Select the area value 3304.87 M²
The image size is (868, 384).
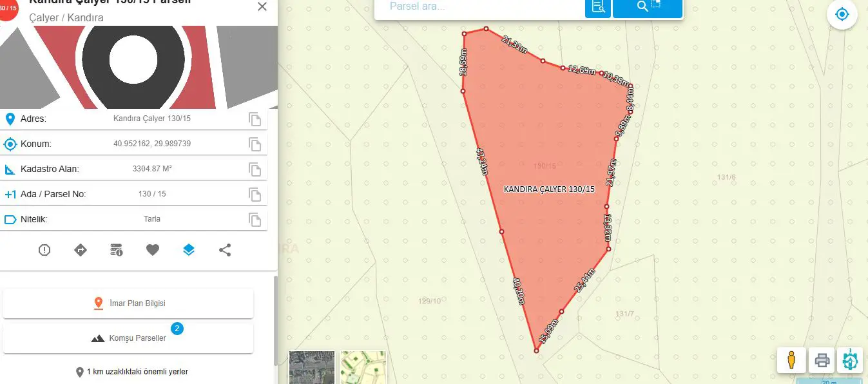click(x=152, y=169)
